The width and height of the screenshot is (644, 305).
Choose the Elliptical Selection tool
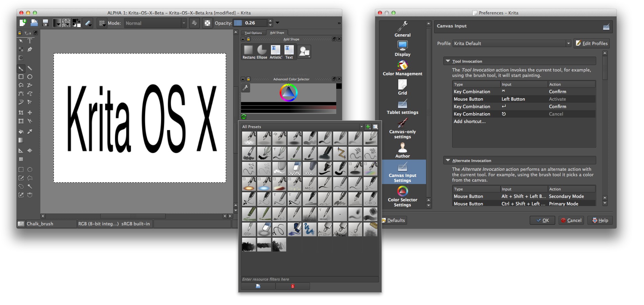(30, 169)
